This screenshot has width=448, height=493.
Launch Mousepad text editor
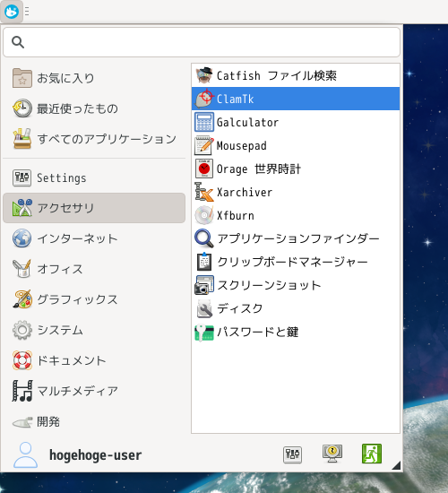point(296,145)
